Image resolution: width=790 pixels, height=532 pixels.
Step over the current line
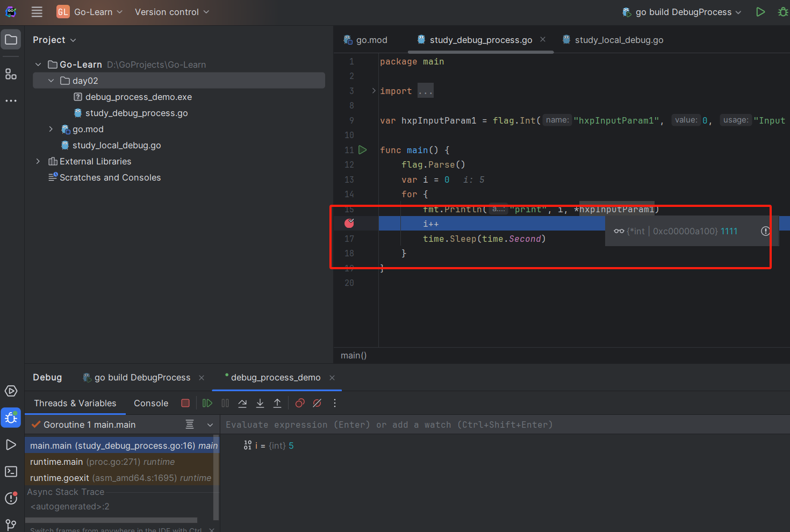point(243,403)
